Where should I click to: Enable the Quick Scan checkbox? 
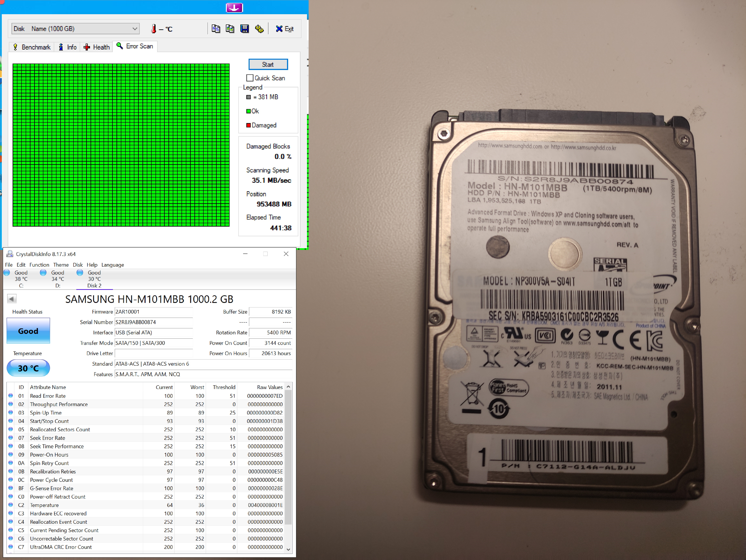[250, 78]
